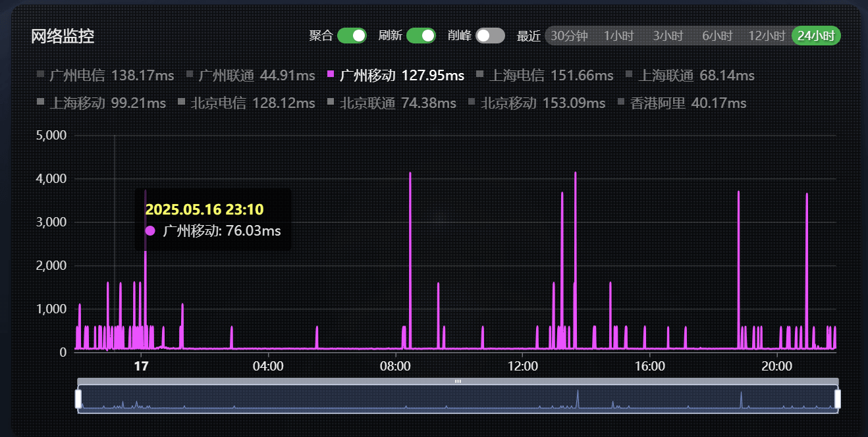Enable the 削峰 peak-clipping switch
Screen dimensions: 868x437
(490, 36)
